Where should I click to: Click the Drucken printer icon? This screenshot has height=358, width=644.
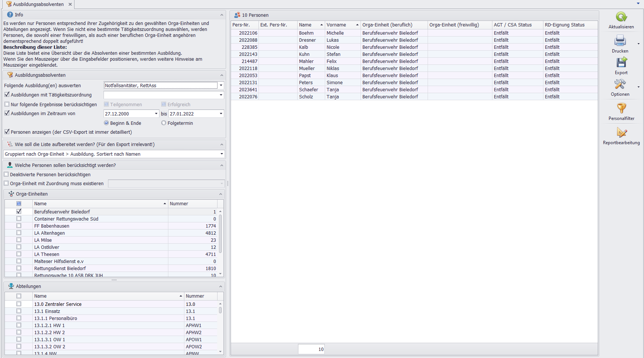point(620,41)
